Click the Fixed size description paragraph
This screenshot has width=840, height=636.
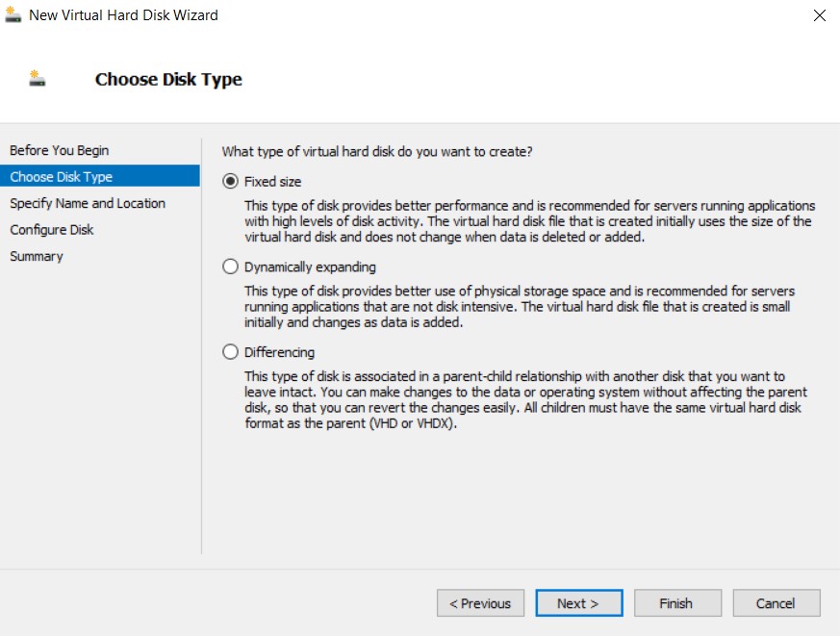[x=527, y=221]
